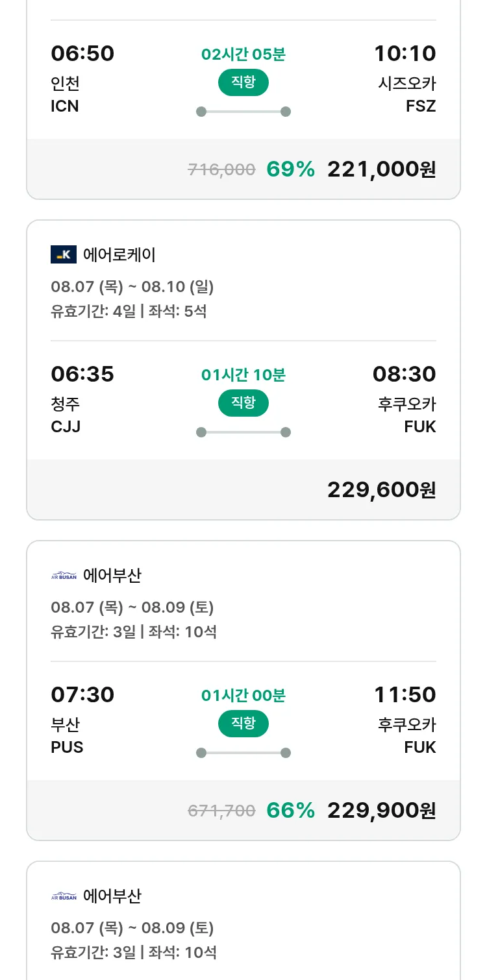Click the route line icon under 01시간 00분
487x980 pixels.
[243, 753]
